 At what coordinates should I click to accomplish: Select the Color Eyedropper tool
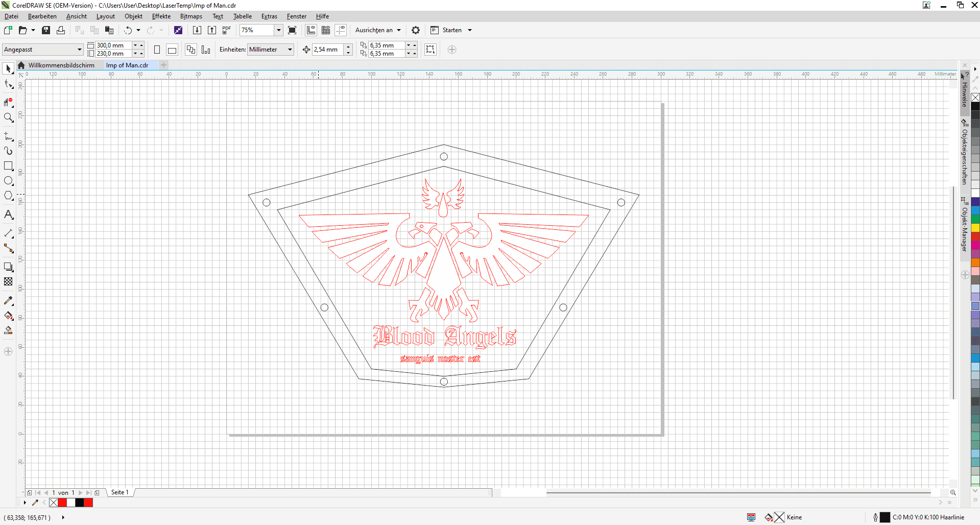pos(8,300)
